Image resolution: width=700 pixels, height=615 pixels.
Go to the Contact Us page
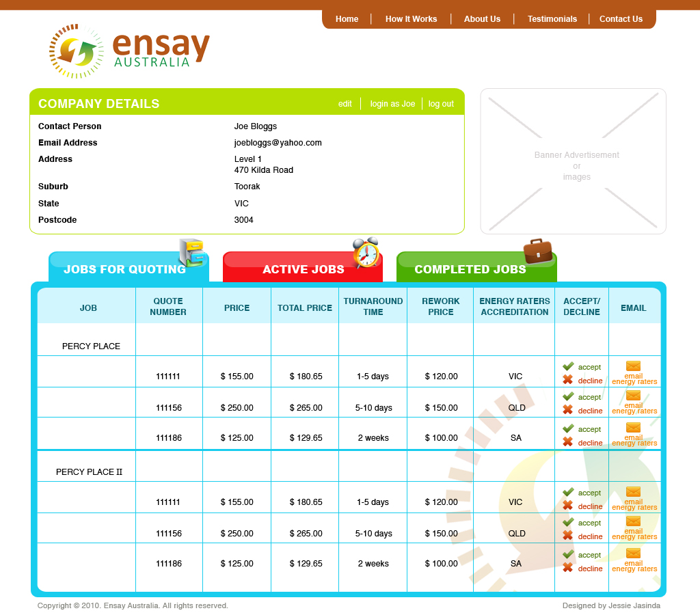[x=621, y=19]
